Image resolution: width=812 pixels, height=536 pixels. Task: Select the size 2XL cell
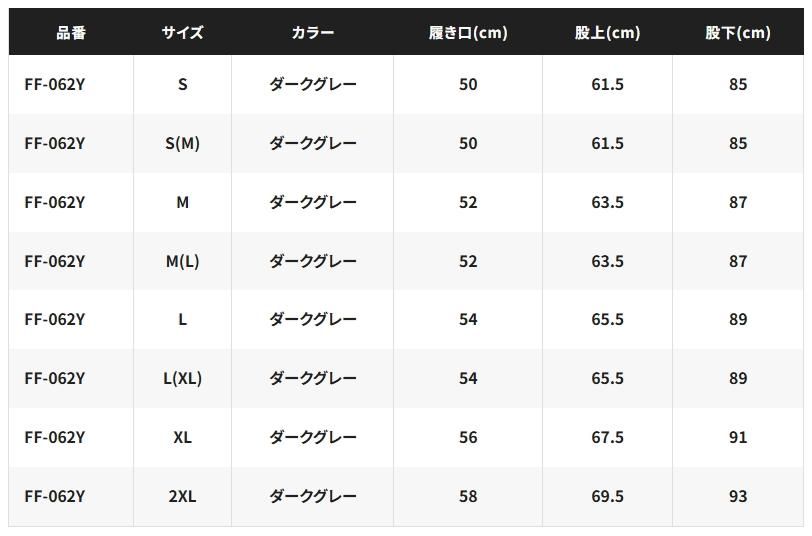click(x=182, y=497)
